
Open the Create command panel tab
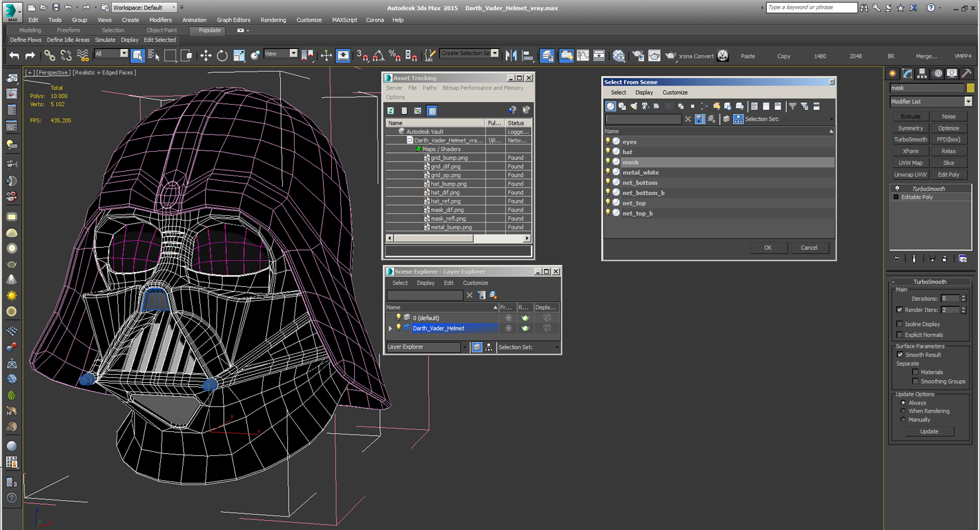click(893, 74)
